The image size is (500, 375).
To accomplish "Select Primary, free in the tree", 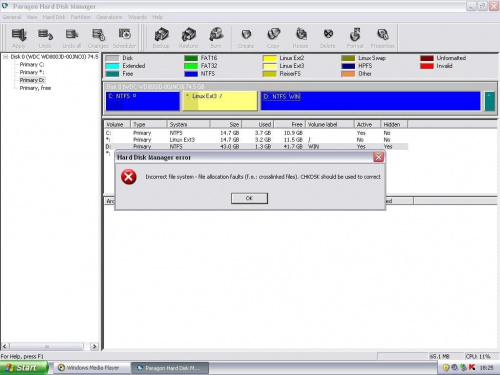I will click(x=35, y=88).
